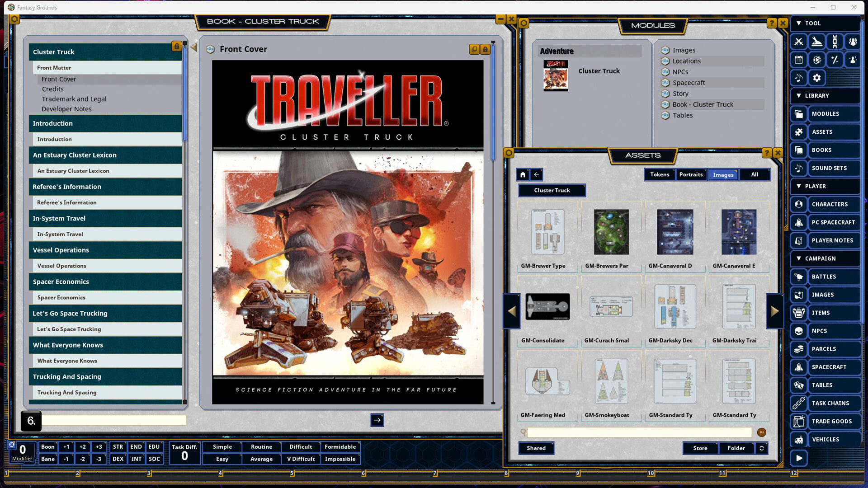868x488 pixels.
Task: Click the Book page vertical scrollbar
Action: [493, 102]
